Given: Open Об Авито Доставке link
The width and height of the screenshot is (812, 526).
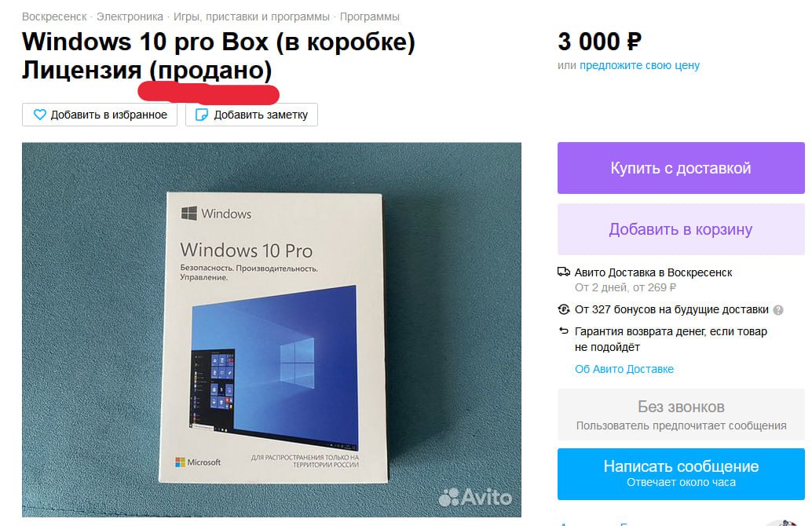Looking at the screenshot, I should [624, 369].
